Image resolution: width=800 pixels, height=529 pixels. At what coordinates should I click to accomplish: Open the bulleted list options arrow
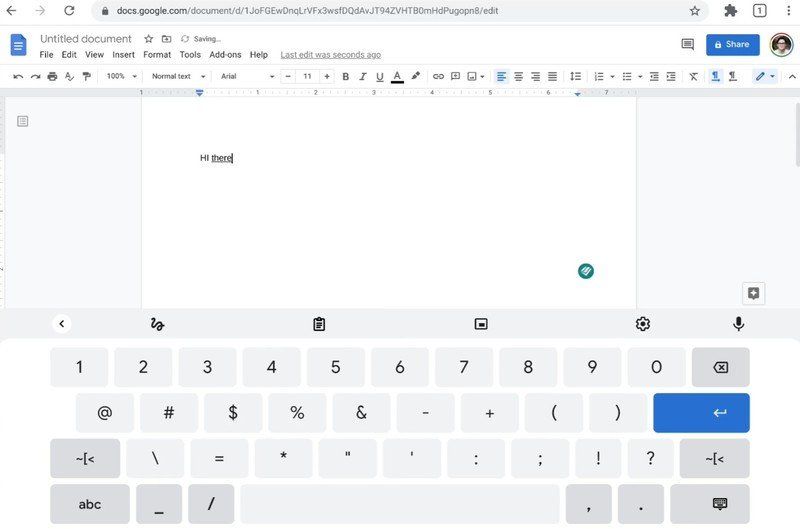click(x=640, y=77)
